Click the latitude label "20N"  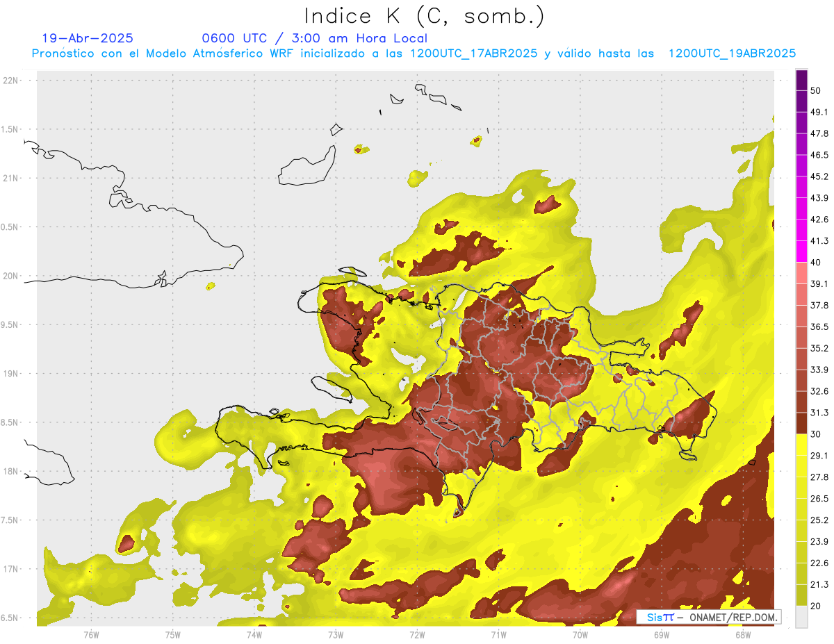11,276
